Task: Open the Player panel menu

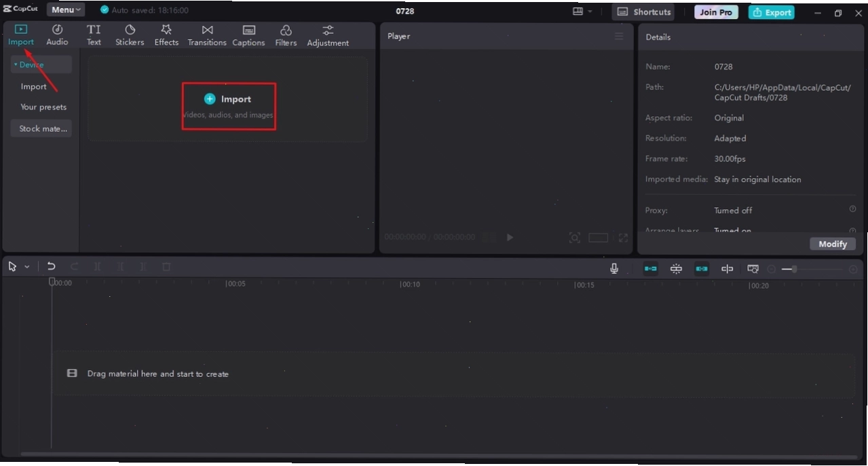Action: (x=619, y=36)
